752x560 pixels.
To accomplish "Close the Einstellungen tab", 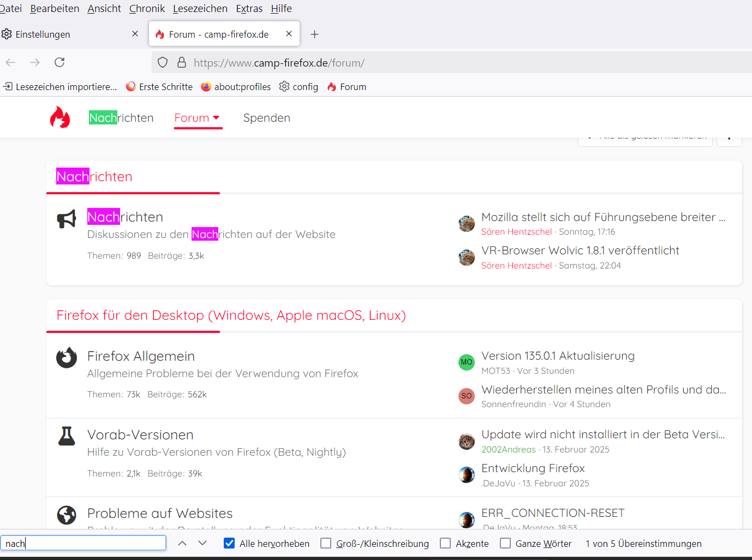I will point(135,34).
